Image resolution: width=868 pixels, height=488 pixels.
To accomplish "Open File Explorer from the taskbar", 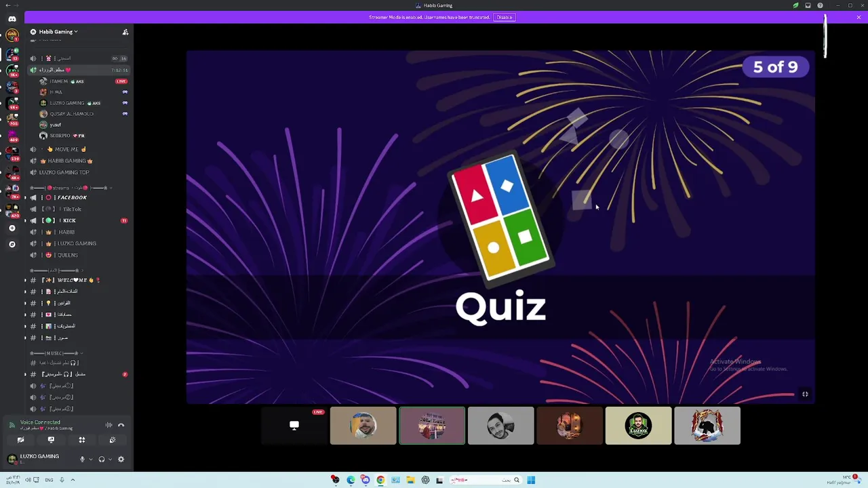I will (410, 480).
